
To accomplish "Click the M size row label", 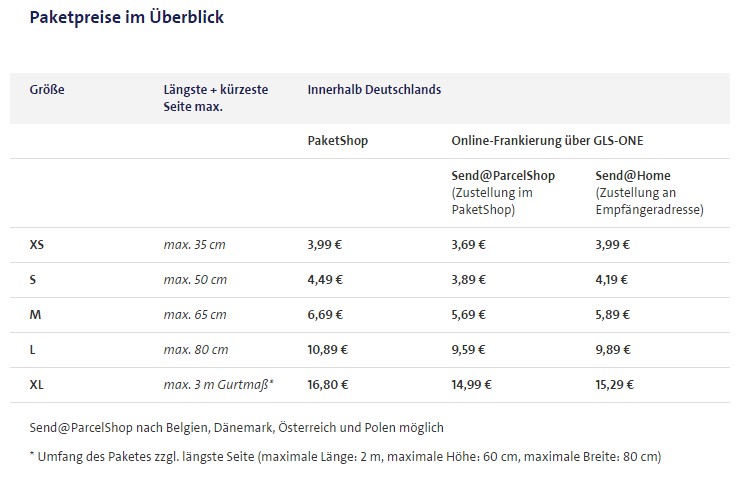I will pos(35,314).
